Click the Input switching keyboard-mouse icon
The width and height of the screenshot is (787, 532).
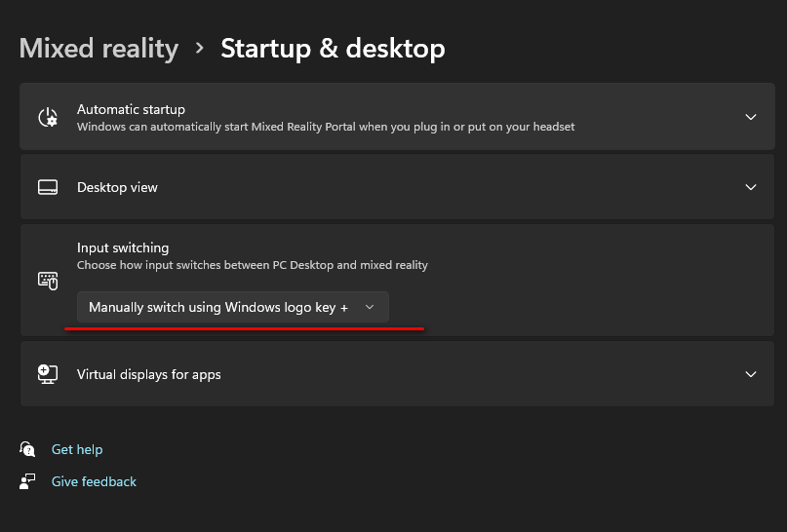point(48,281)
